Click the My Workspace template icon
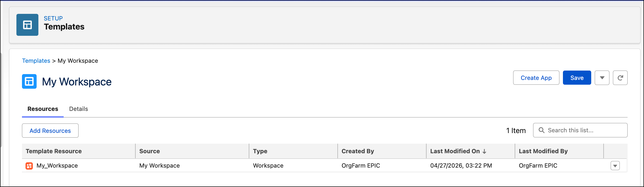644x187 pixels. pyautogui.click(x=29, y=81)
